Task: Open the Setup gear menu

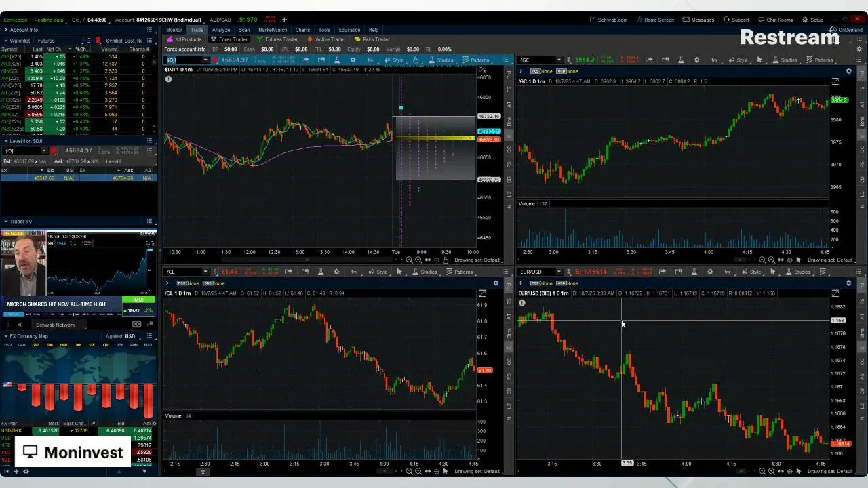Action: coord(812,20)
